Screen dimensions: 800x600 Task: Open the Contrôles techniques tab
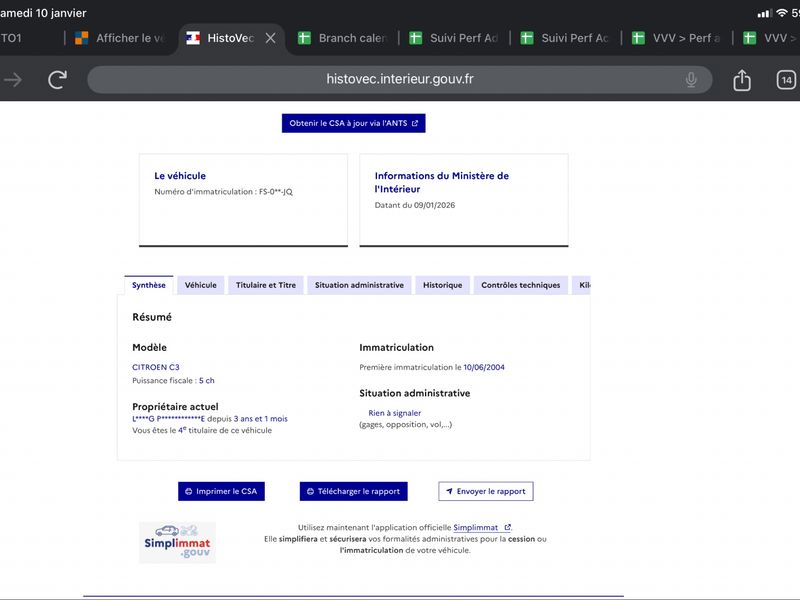[520, 285]
